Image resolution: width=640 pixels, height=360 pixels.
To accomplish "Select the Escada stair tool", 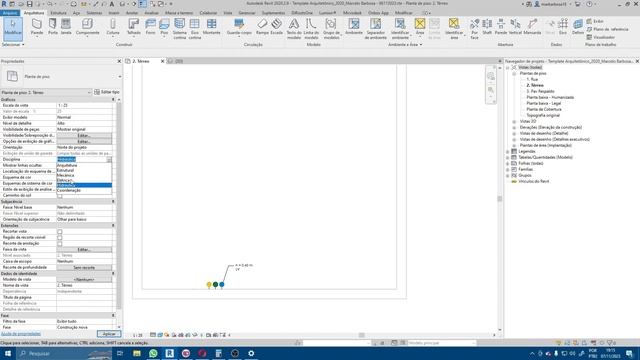I will click(276, 27).
